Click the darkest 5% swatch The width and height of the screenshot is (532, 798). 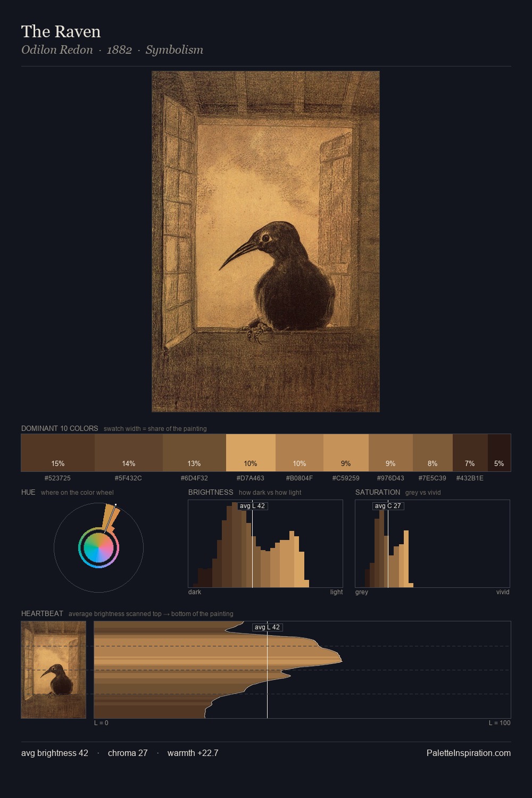[499, 453]
